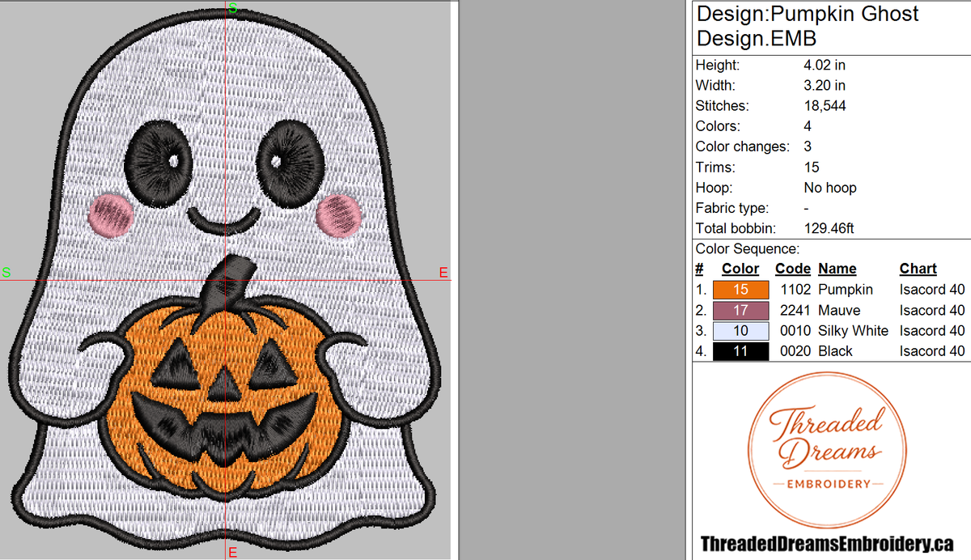This screenshot has height=560, width=971.
Task: Click the Hoop value 'No hoop'
Action: tap(830, 188)
